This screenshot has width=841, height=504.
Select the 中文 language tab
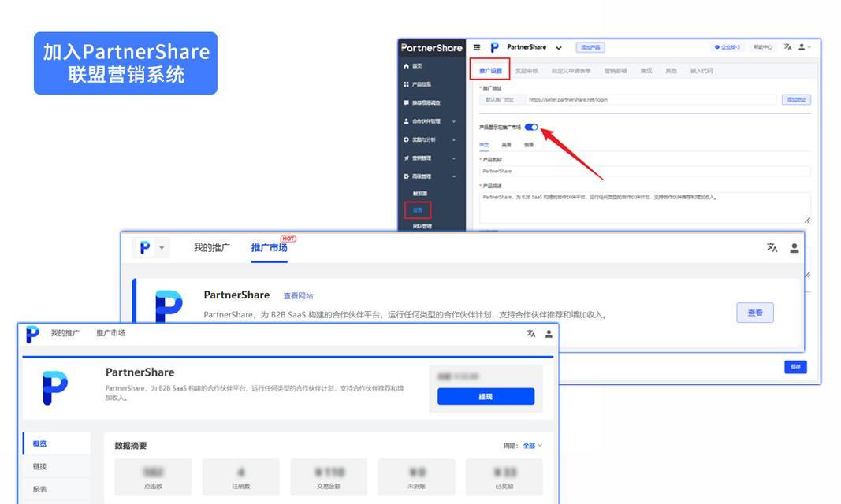tap(484, 145)
